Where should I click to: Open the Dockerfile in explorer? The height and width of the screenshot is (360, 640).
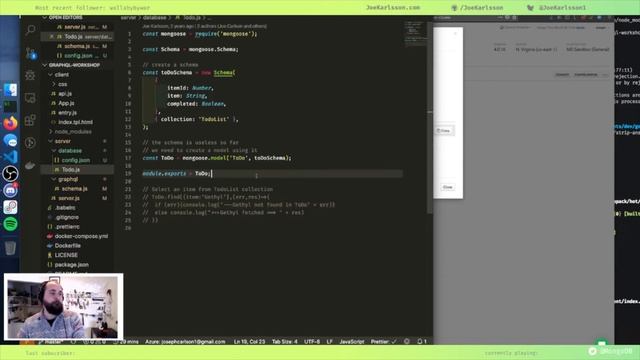pyautogui.click(x=67, y=246)
